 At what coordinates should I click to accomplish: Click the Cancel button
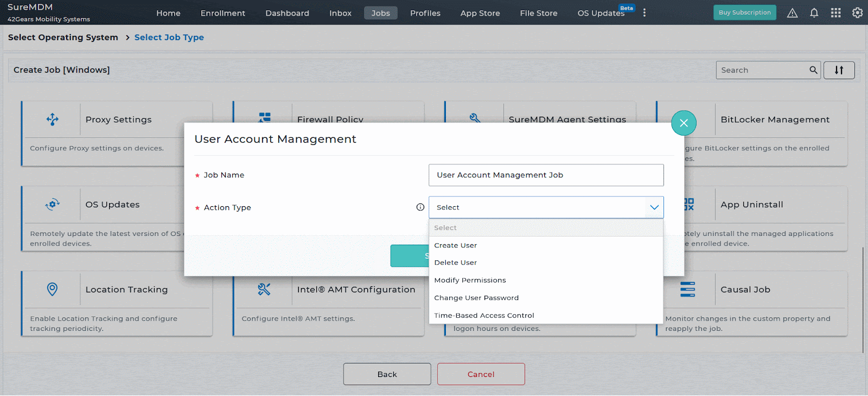click(x=481, y=374)
